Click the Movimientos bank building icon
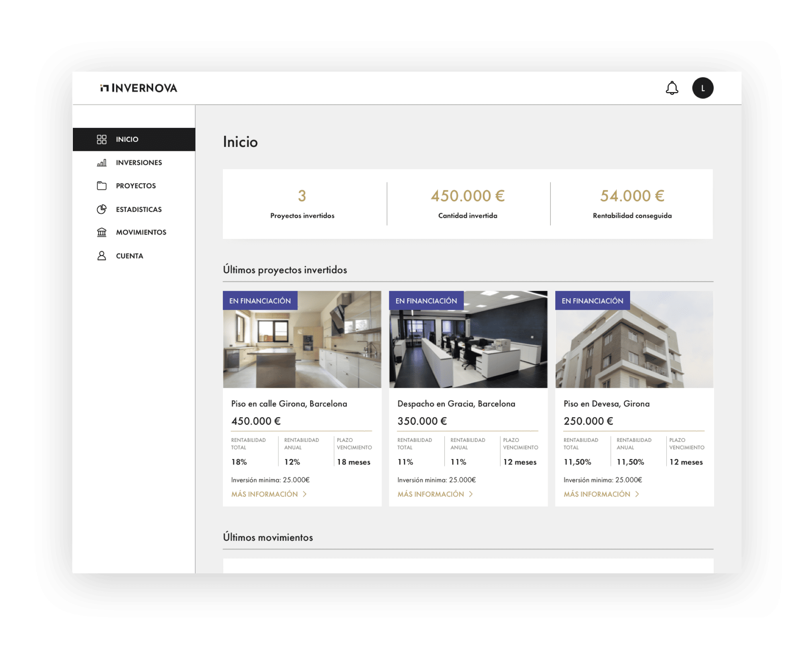The height and width of the screenshot is (645, 812). coord(101,232)
